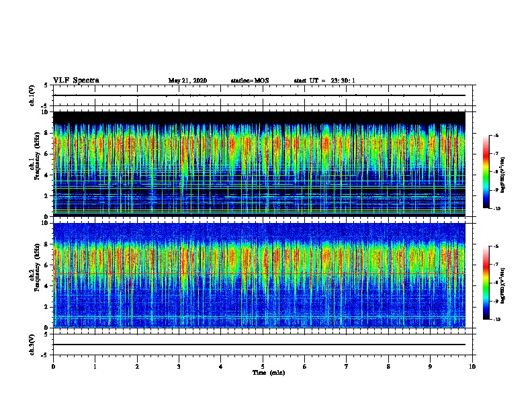Click the ch.1 spectrogram panel
The width and height of the screenshot is (532, 411).
pos(259,164)
